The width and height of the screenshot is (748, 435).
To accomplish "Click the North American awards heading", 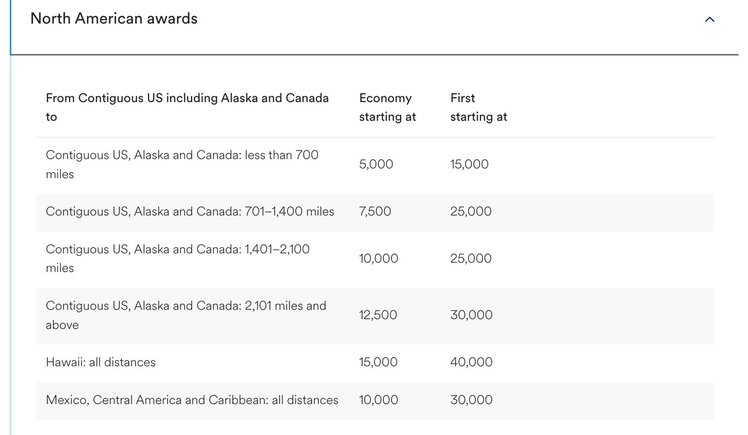I will pos(114,19).
